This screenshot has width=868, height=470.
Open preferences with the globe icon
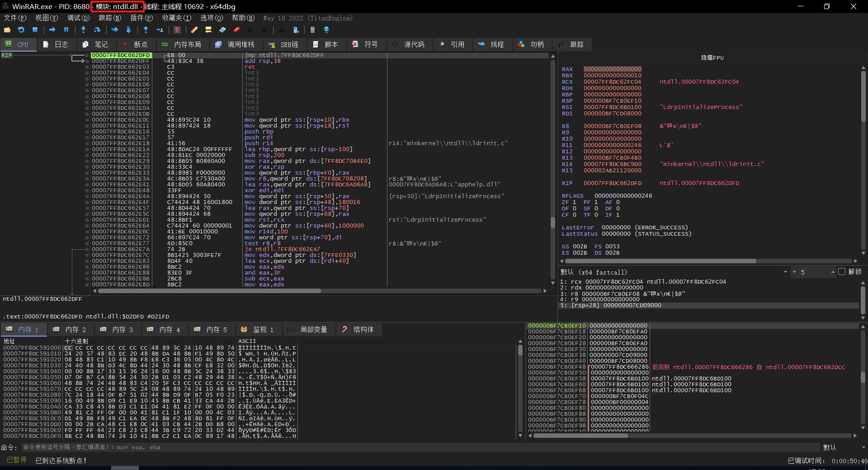pos(326,30)
